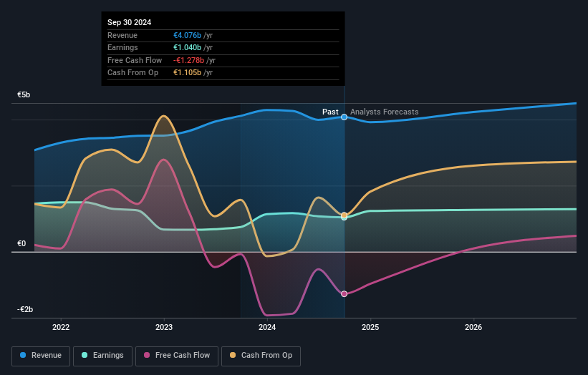The image size is (588, 375).
Task: Toggle the Earnings legend button
Action: coord(102,356)
